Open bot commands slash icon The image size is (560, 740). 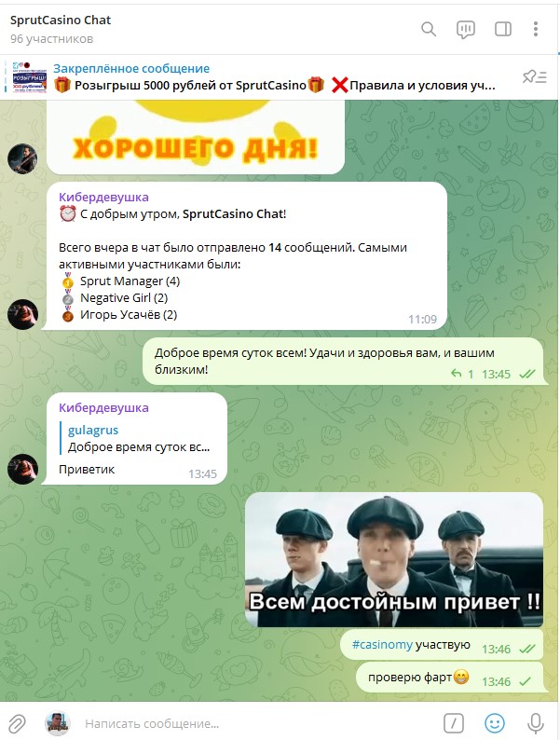point(454,723)
